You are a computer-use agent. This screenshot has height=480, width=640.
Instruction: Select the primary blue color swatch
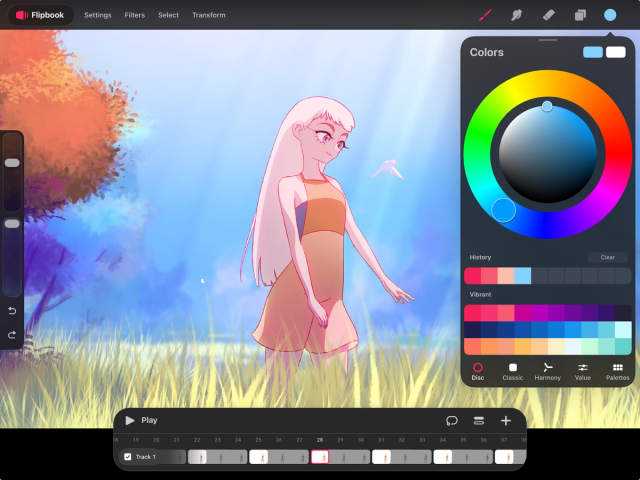point(593,52)
